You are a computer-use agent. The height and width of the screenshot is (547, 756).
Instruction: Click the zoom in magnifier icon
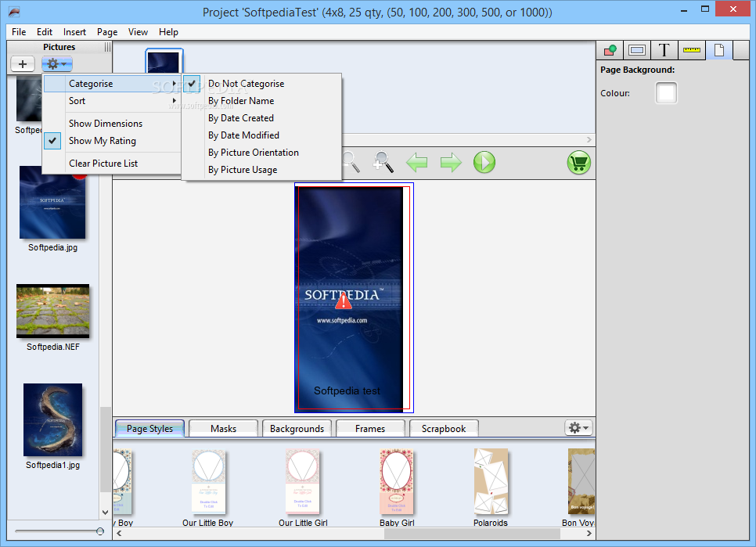[383, 162]
